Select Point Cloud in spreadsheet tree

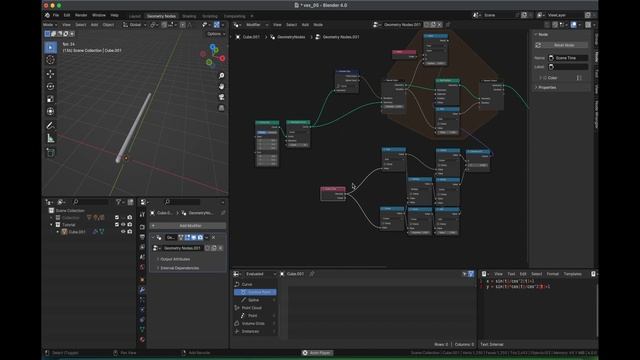point(252,308)
